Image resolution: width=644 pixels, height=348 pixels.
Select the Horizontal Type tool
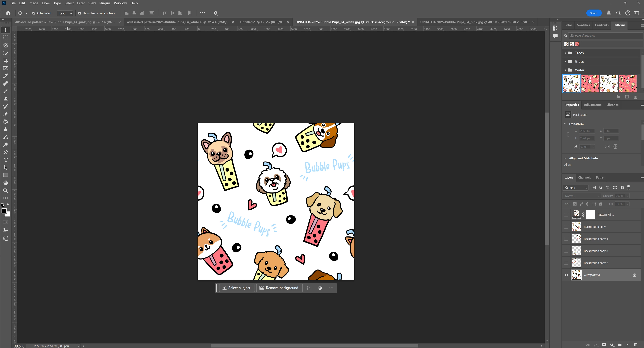[x=6, y=160]
